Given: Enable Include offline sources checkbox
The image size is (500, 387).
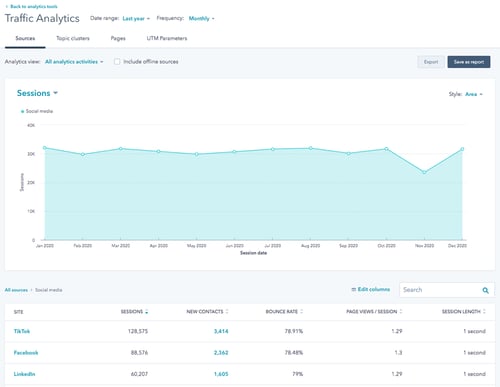Looking at the screenshot, I should (x=117, y=62).
